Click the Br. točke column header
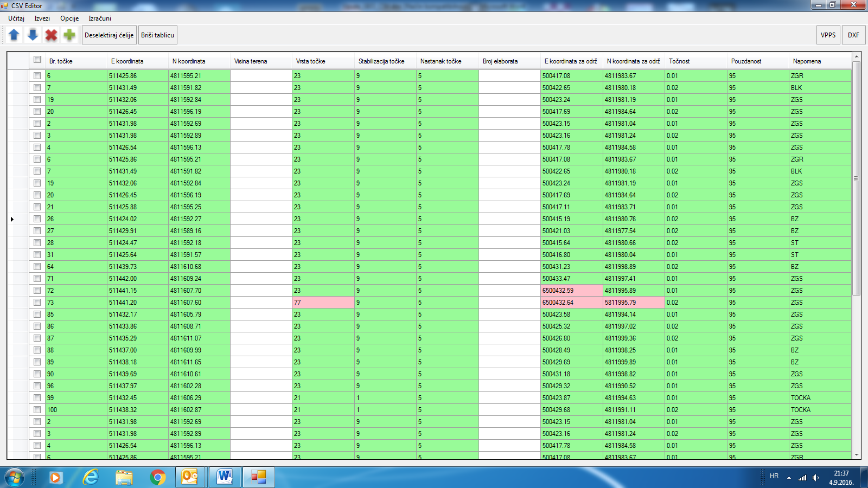The height and width of the screenshot is (488, 868). [x=76, y=61]
